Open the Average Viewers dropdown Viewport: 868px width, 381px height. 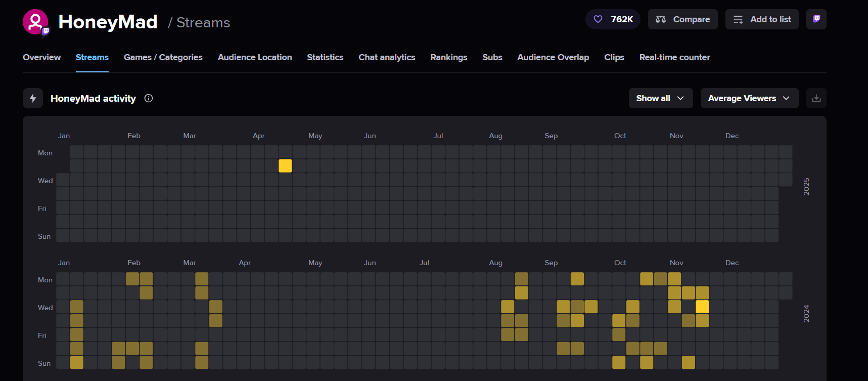point(749,98)
